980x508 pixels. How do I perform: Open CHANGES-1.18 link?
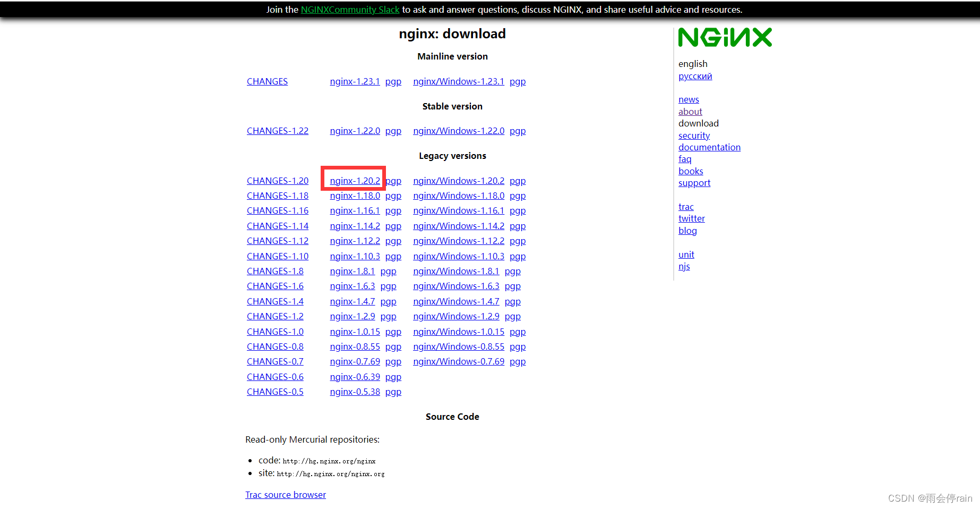pos(278,196)
